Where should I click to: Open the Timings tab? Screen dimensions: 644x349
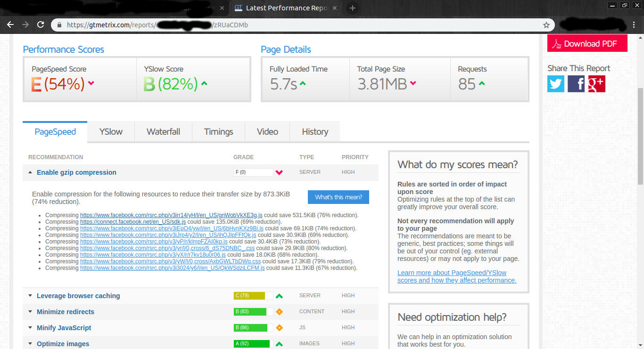(219, 132)
